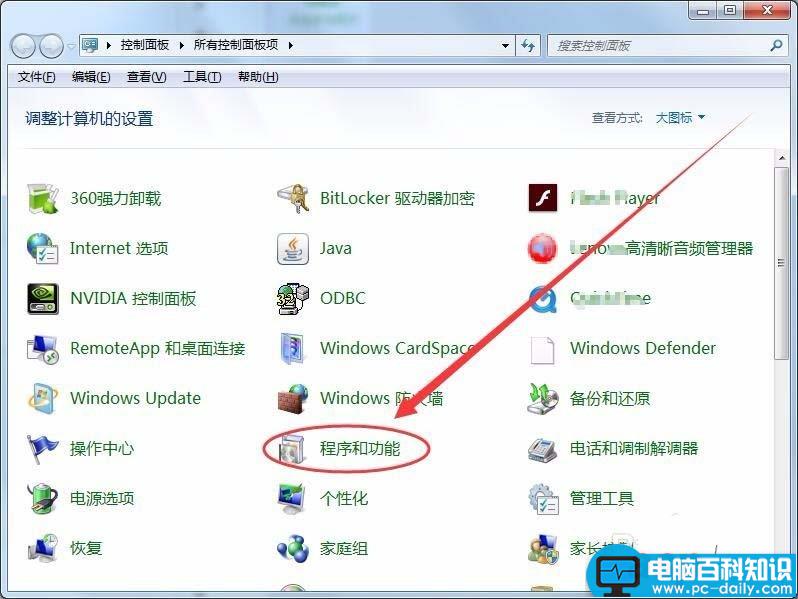Screen dimensions: 798x599
Task: Open the QuickTime icon
Action: [x=543, y=299]
